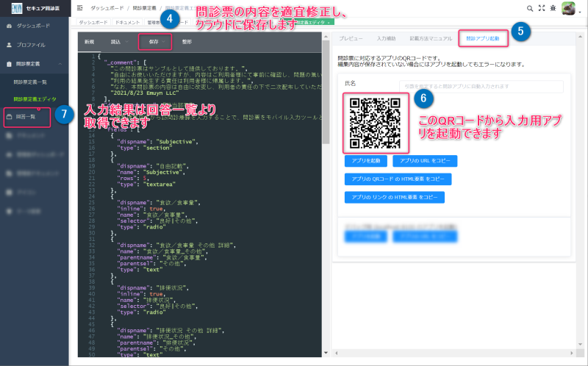Focus the 氏名 input field
The image size is (588, 366).
(x=481, y=87)
